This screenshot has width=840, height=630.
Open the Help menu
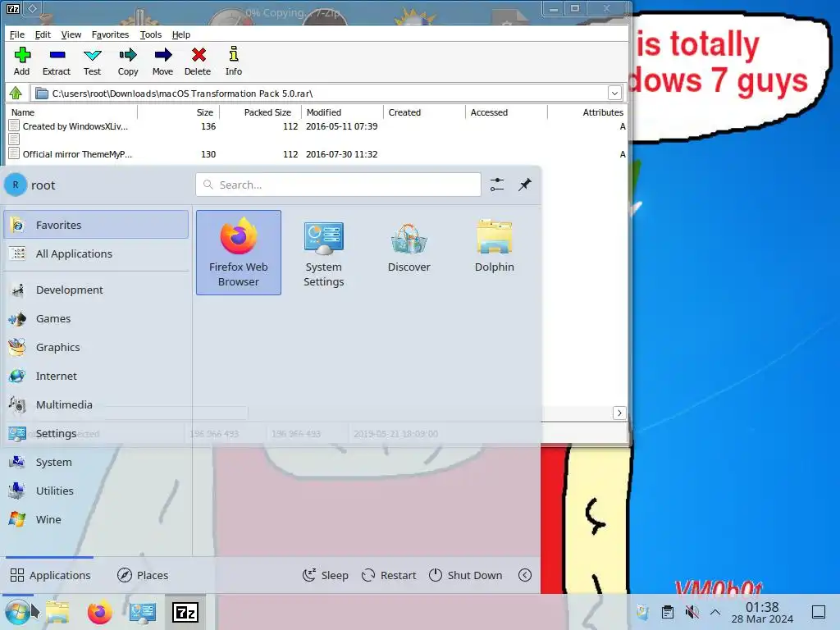pos(181,34)
